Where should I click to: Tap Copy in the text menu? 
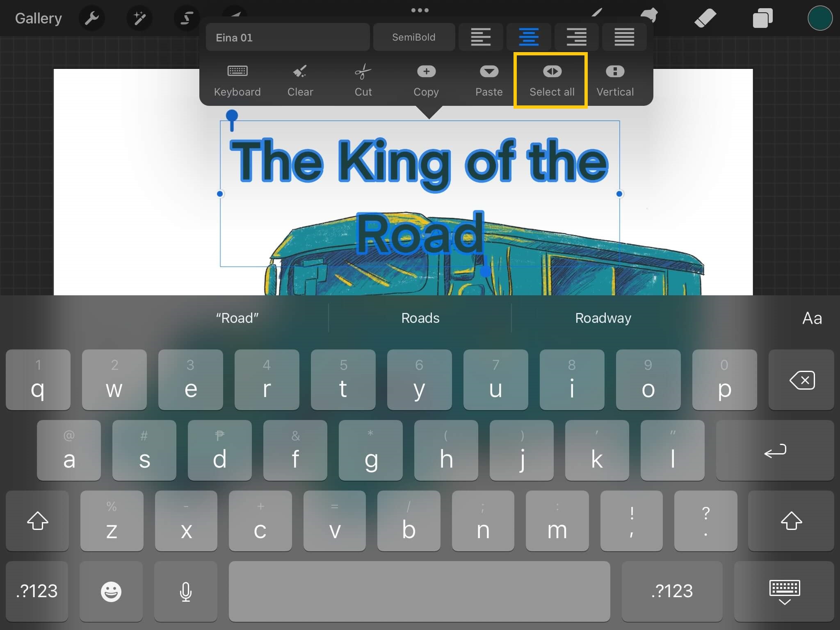coord(426,80)
